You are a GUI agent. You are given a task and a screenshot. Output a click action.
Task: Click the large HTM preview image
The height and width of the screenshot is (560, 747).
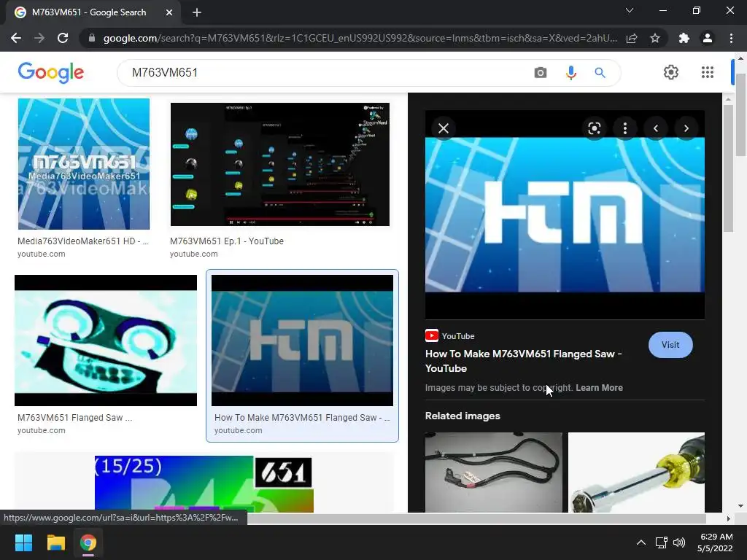coord(565,215)
